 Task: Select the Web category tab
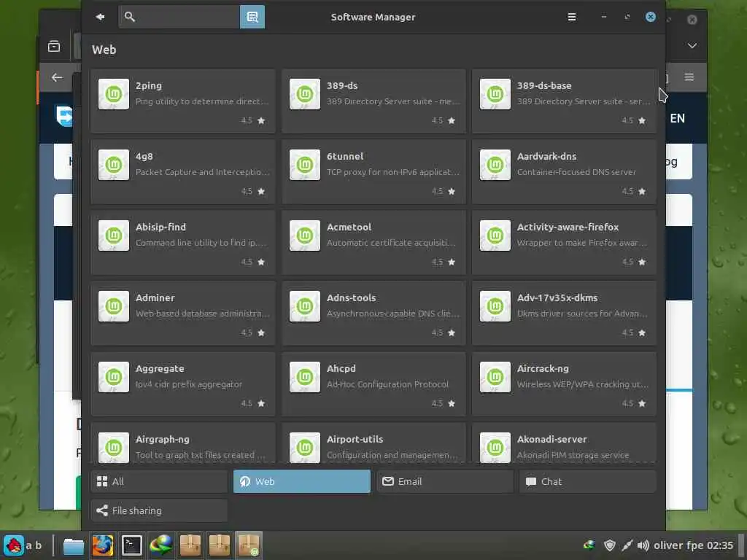click(302, 481)
